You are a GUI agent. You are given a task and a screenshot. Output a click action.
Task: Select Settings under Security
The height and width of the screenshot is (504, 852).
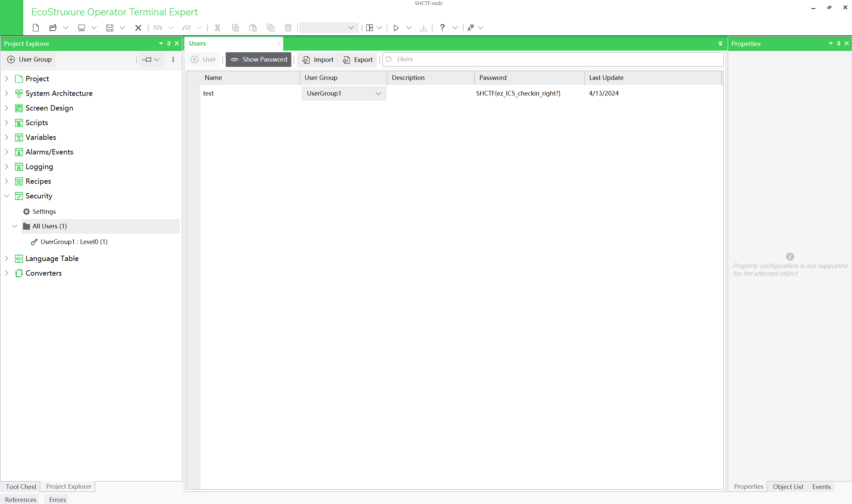(x=44, y=211)
